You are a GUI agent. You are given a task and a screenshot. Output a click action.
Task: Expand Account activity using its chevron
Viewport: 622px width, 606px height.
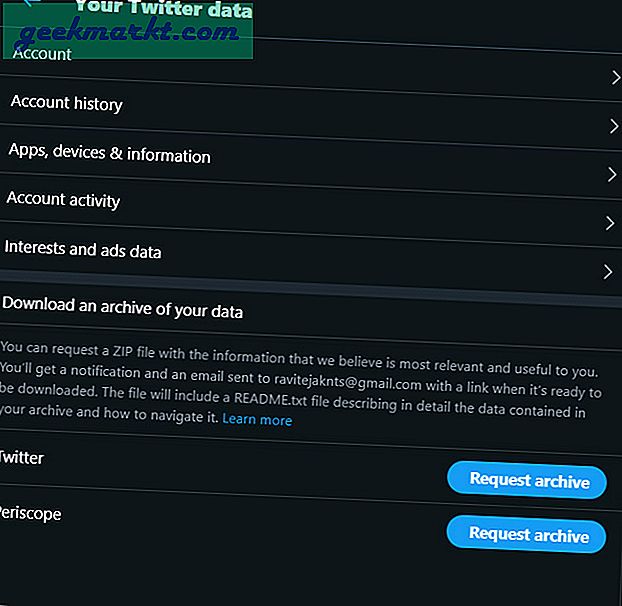610,223
